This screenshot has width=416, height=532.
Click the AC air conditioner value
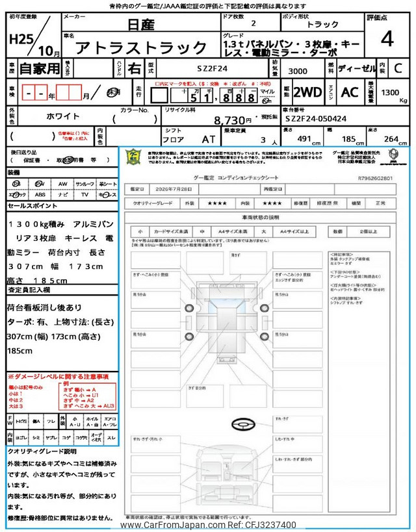350,92
